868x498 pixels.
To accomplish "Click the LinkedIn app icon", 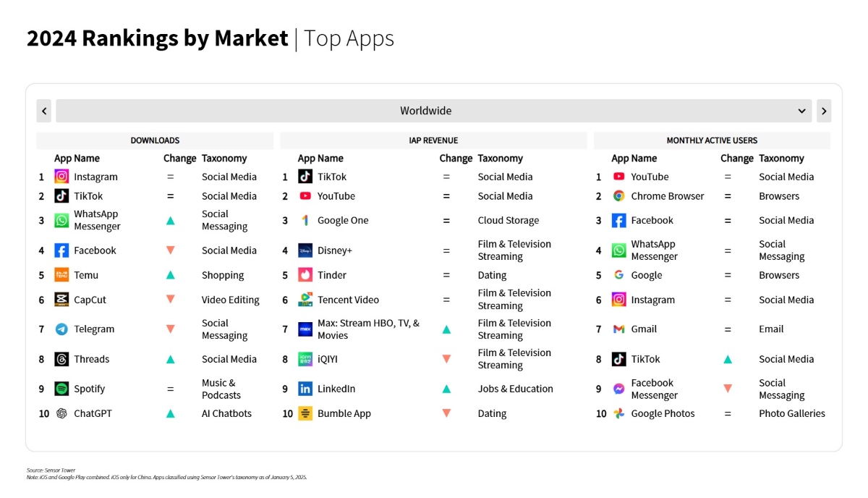I will pos(305,389).
